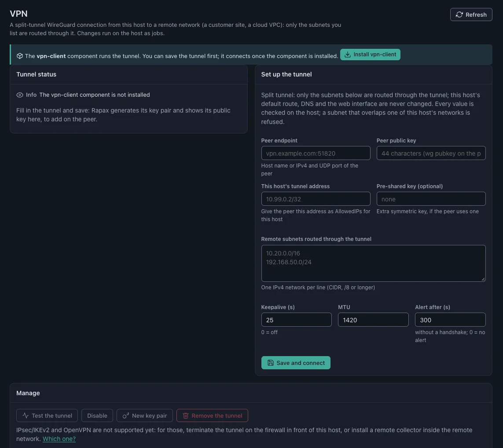Click the floppy disk save icon

click(271, 363)
